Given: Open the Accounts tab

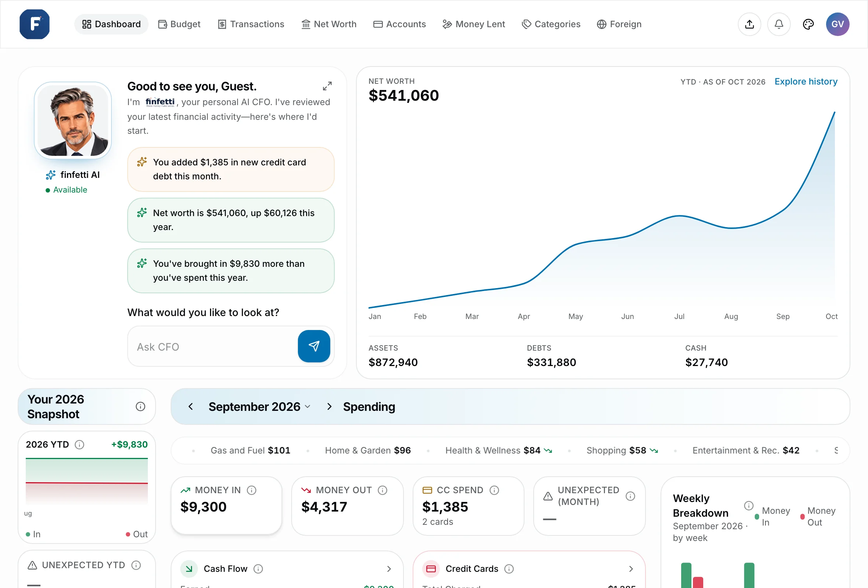Looking at the screenshot, I should coord(399,24).
